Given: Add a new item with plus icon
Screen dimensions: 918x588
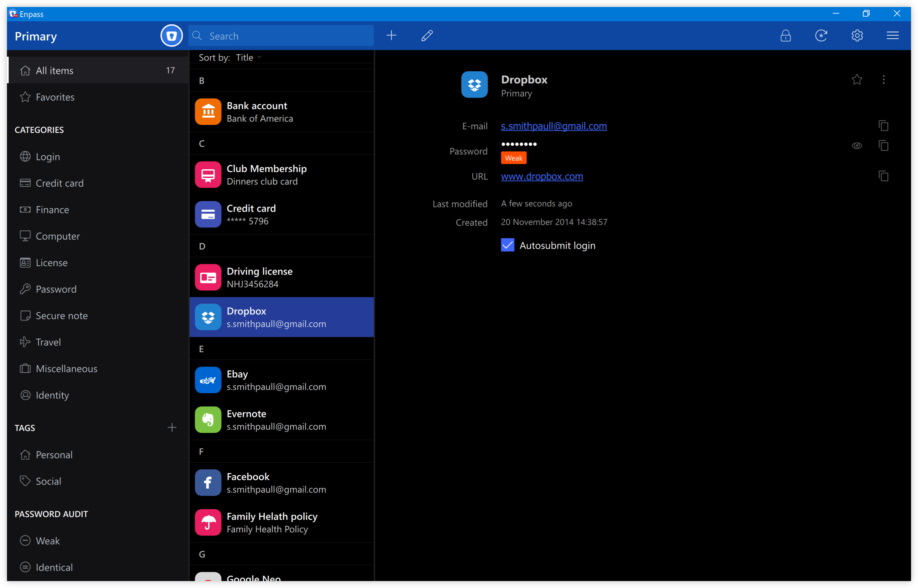Looking at the screenshot, I should tap(391, 36).
